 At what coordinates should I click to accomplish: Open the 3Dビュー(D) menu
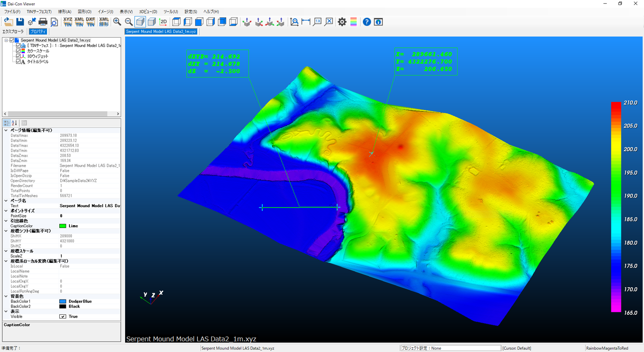pyautogui.click(x=148, y=11)
